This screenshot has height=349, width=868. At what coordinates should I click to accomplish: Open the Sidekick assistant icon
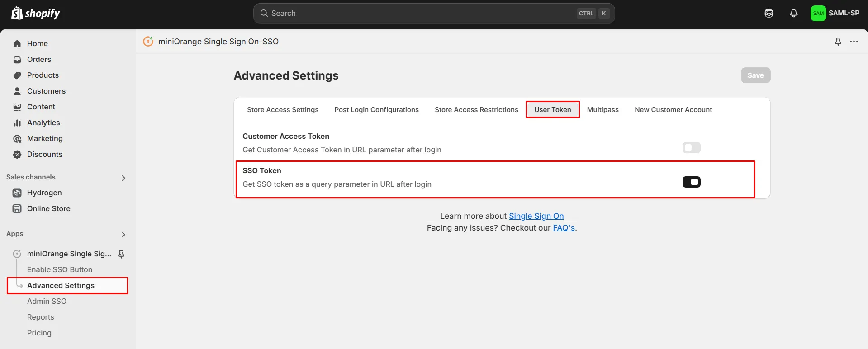pyautogui.click(x=769, y=13)
